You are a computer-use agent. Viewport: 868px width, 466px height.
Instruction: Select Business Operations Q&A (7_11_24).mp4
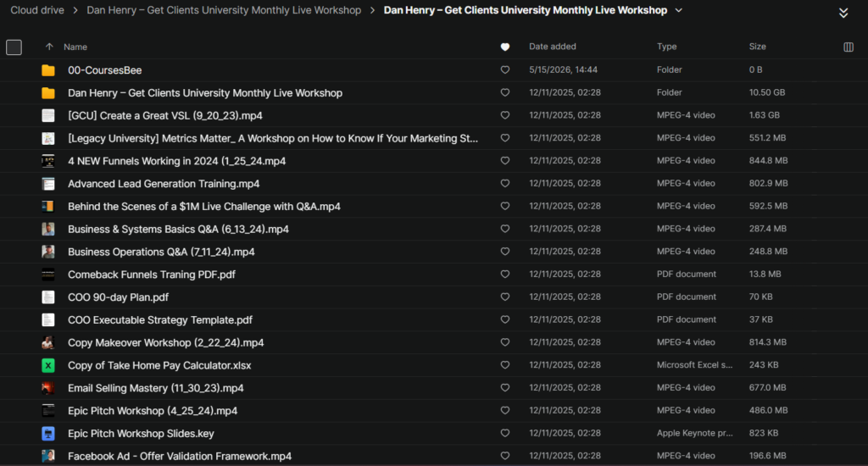tap(161, 252)
